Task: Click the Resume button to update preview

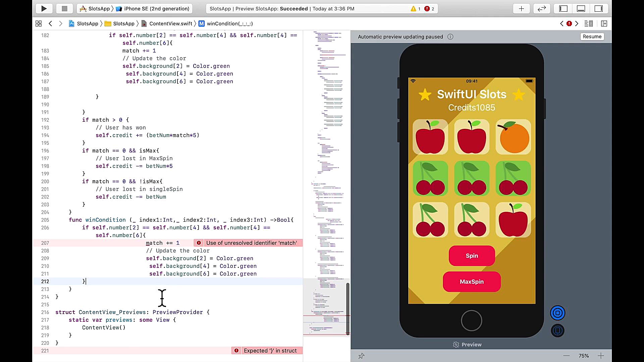Action: [x=592, y=37]
